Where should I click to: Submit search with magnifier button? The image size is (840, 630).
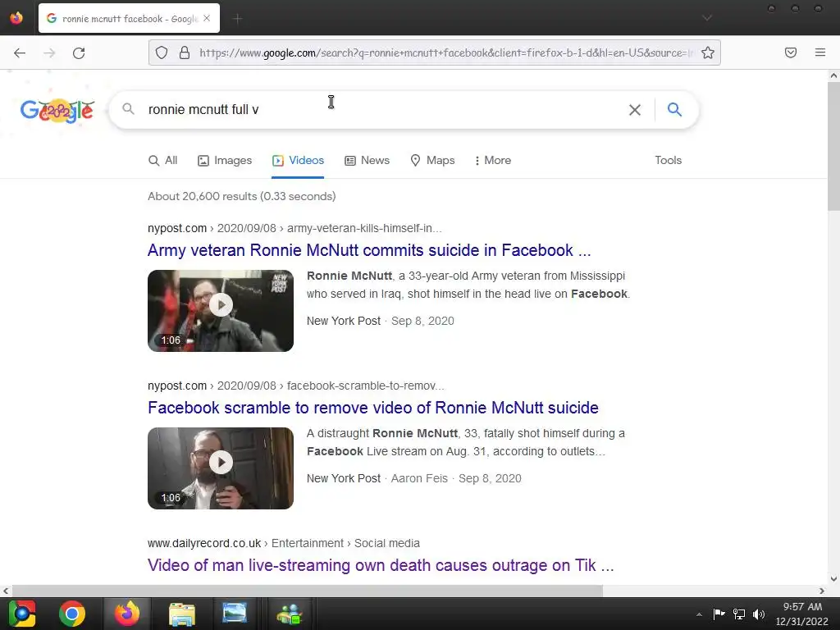click(x=674, y=109)
